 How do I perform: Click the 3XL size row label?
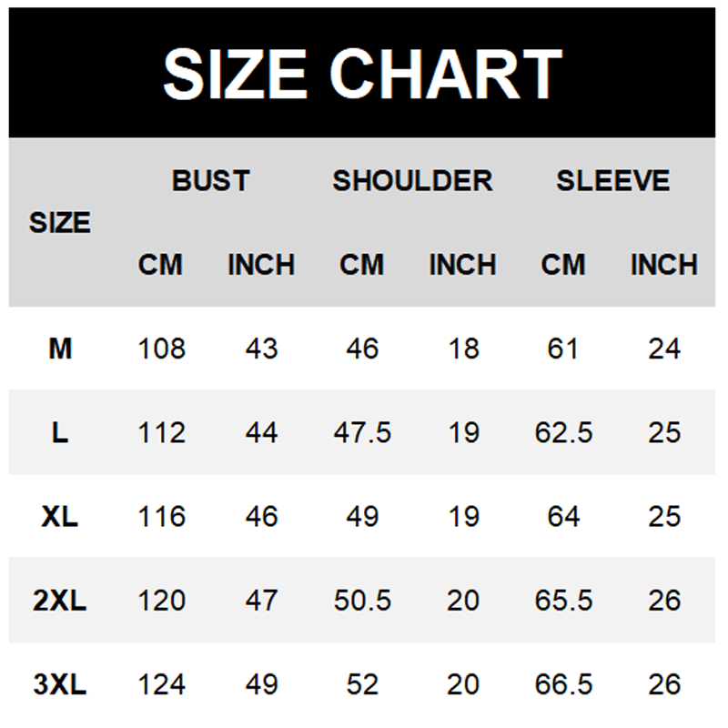click(x=60, y=684)
